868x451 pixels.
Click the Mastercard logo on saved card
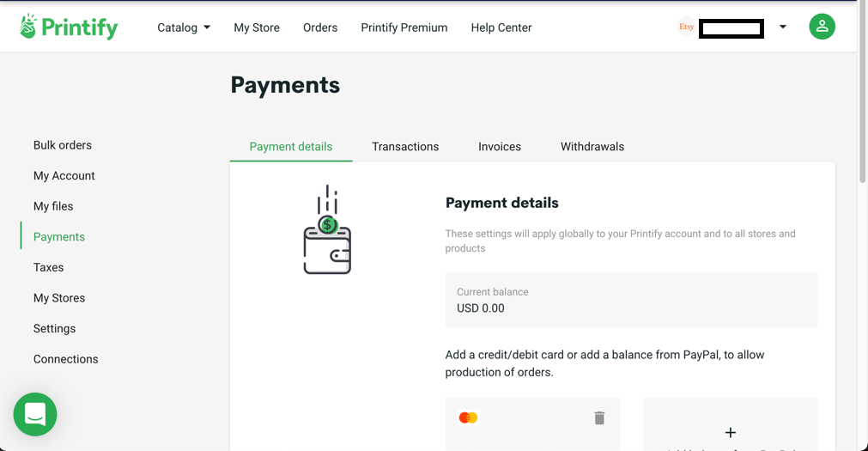(x=468, y=417)
